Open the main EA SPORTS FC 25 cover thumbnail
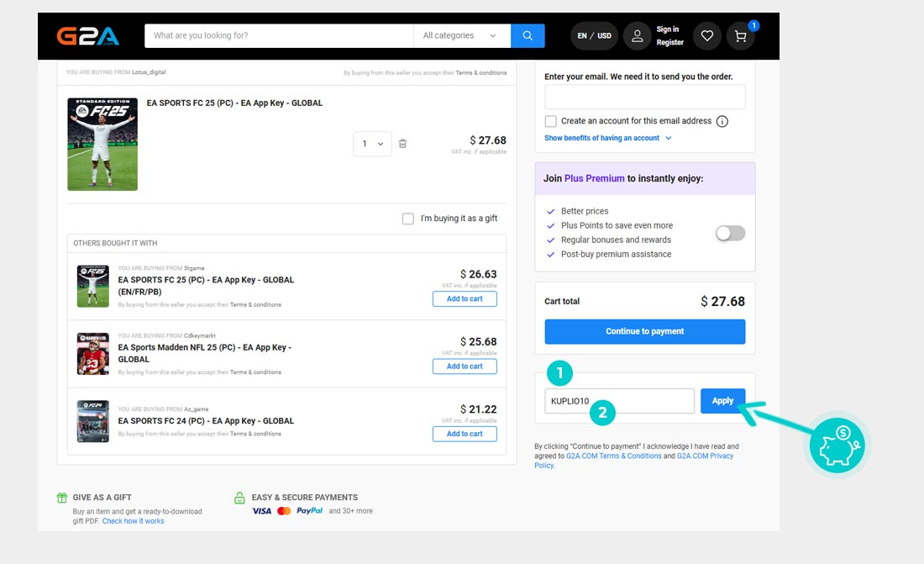This screenshot has width=924, height=564. [102, 144]
